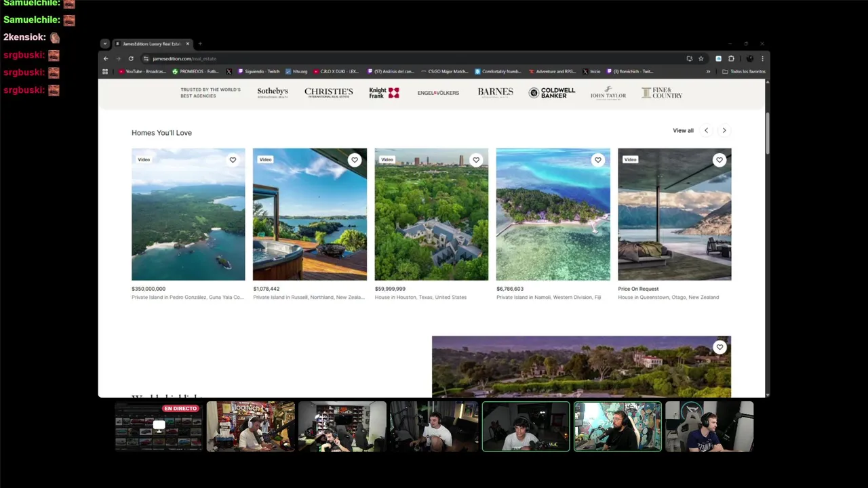Open the browser extensions puzzle icon

pos(731,58)
